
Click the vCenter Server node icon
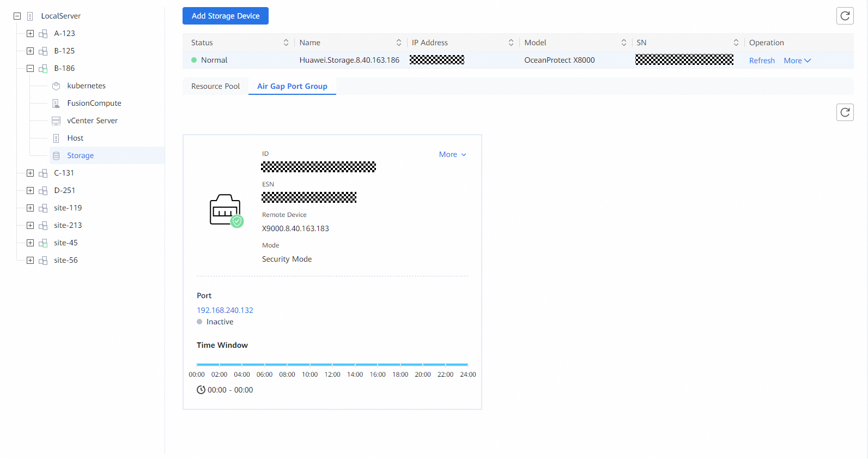[56, 121]
